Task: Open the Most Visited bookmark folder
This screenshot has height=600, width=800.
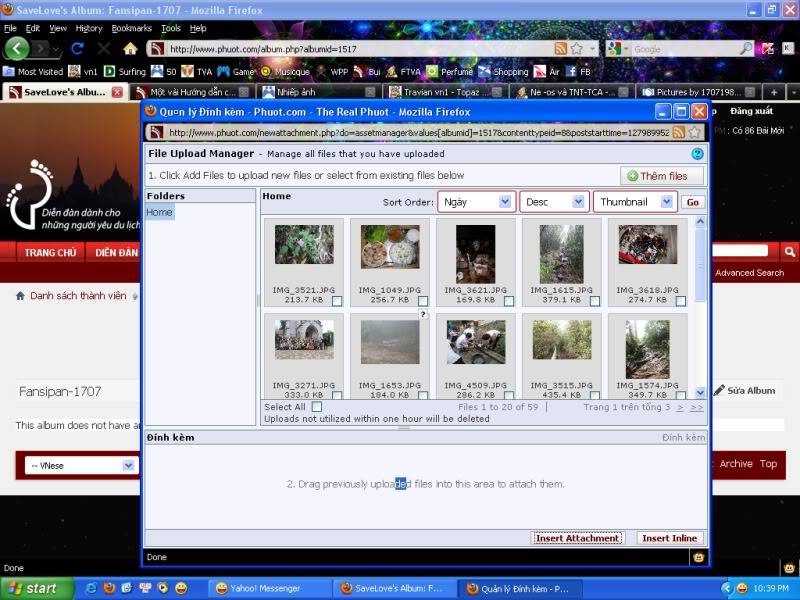Action: pyautogui.click(x=33, y=72)
